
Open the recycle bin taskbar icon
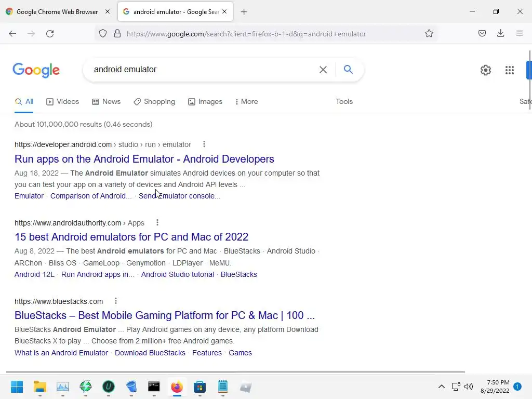tap(131, 387)
